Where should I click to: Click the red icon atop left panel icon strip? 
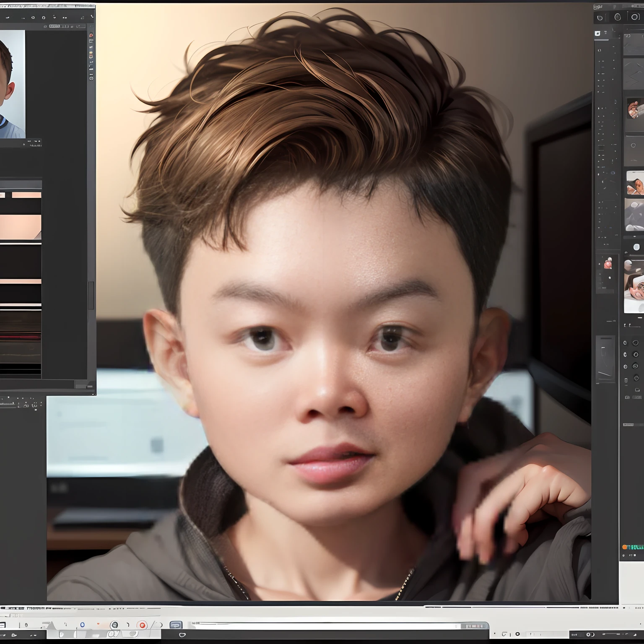91,36
